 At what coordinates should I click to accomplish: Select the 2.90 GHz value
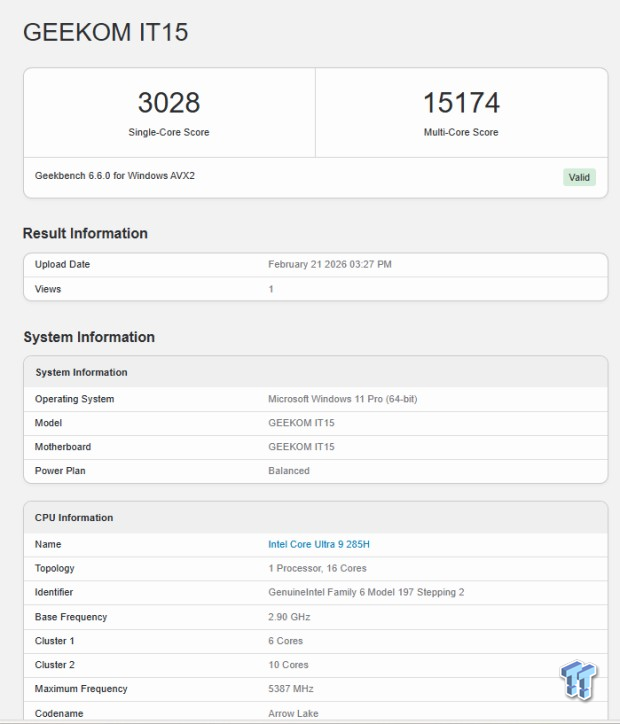tap(289, 617)
